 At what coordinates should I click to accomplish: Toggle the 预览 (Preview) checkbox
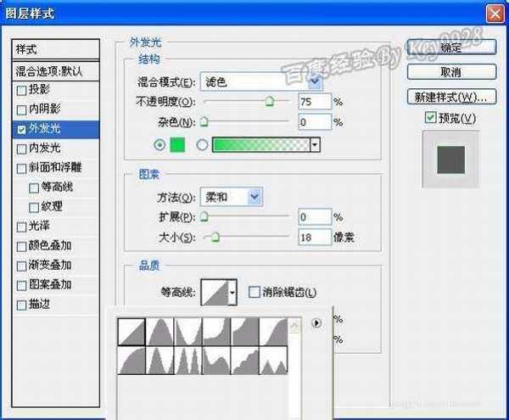click(430, 116)
